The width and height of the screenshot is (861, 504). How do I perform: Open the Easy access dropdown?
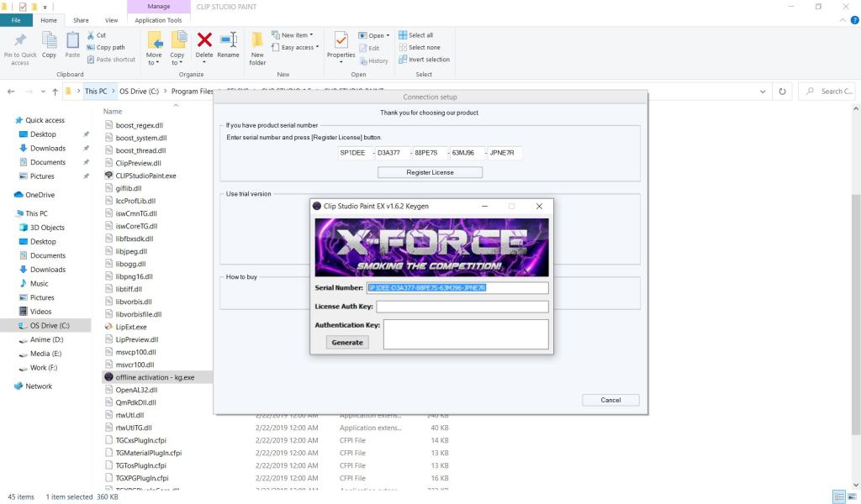point(297,47)
